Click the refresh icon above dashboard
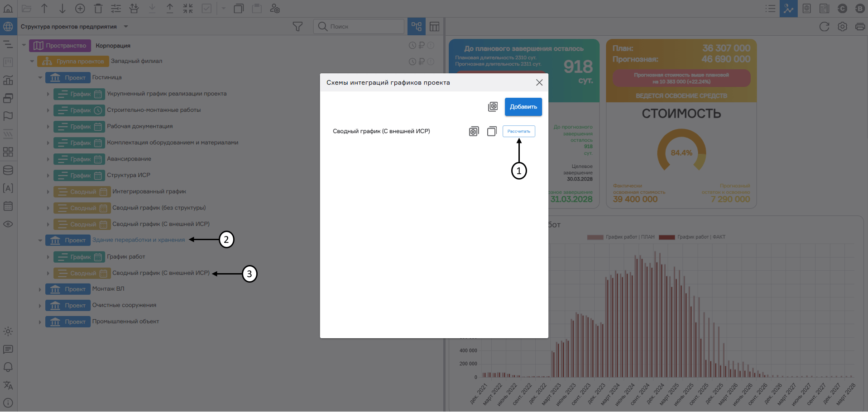The width and height of the screenshot is (868, 412). pyautogui.click(x=824, y=27)
